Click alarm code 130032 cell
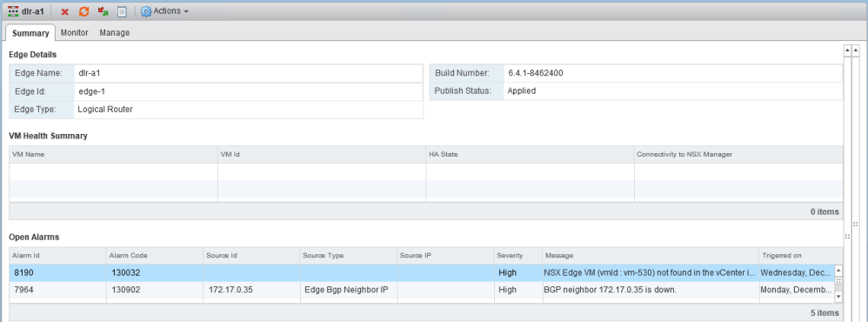The height and width of the screenshot is (322, 868). pyautogui.click(x=155, y=272)
